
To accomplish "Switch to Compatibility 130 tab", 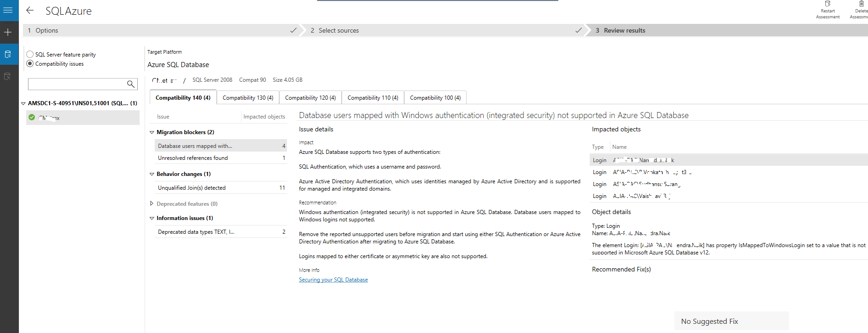I will (248, 98).
